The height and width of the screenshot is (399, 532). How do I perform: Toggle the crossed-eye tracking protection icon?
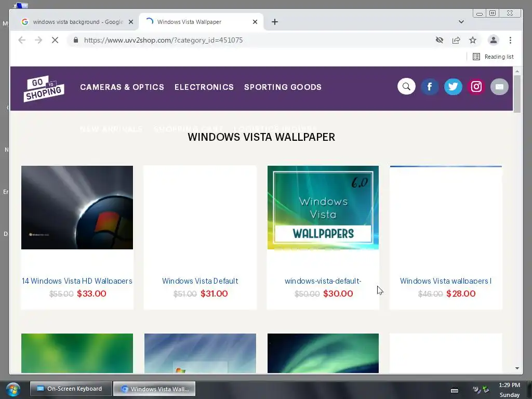[x=440, y=41]
